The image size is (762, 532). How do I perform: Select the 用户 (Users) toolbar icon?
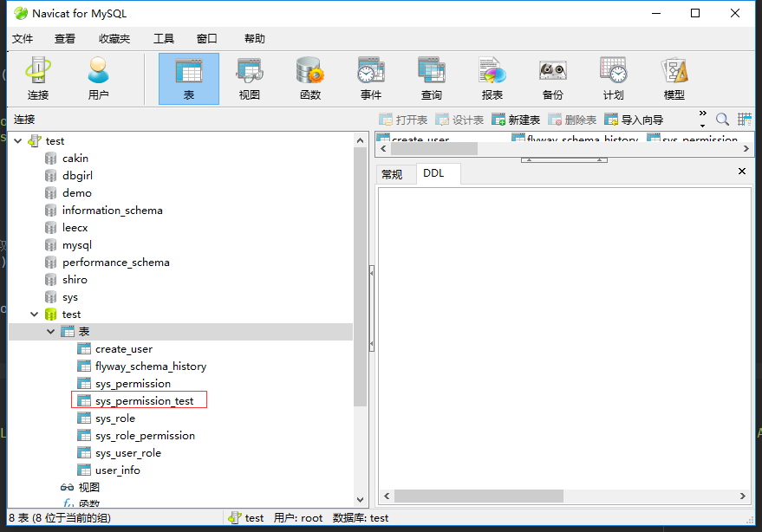(x=98, y=77)
